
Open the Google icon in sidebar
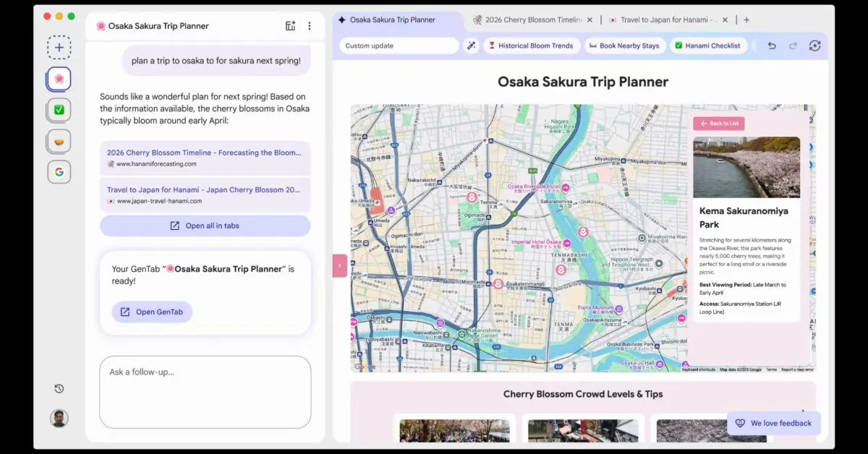pos(59,172)
